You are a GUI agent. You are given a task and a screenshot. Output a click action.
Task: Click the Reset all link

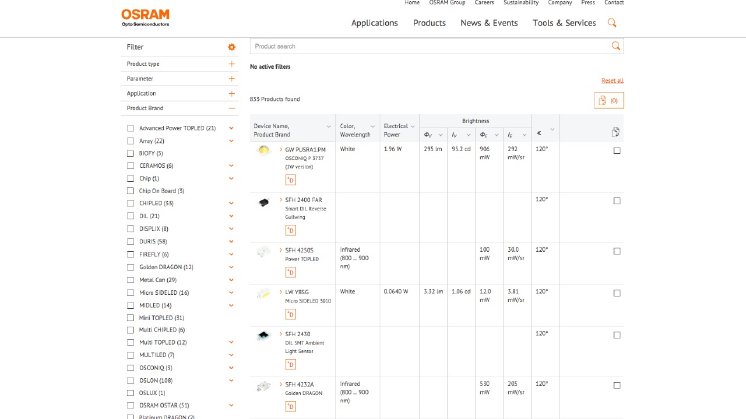612,80
